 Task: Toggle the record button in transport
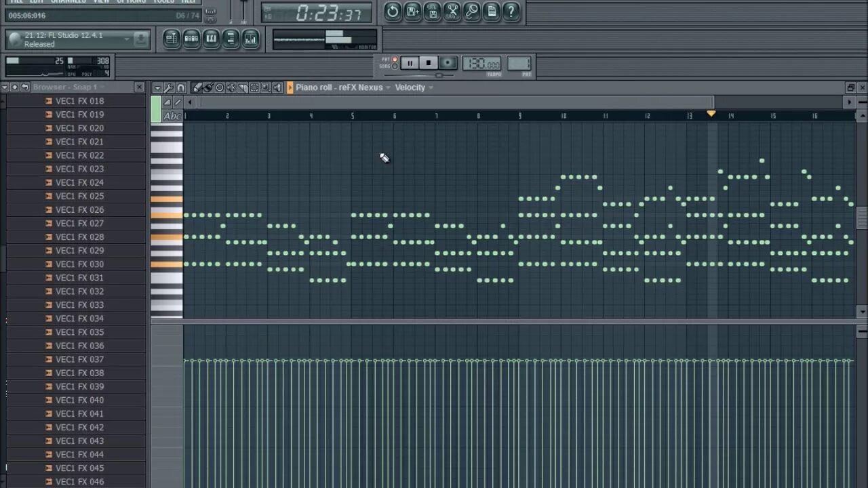[447, 63]
